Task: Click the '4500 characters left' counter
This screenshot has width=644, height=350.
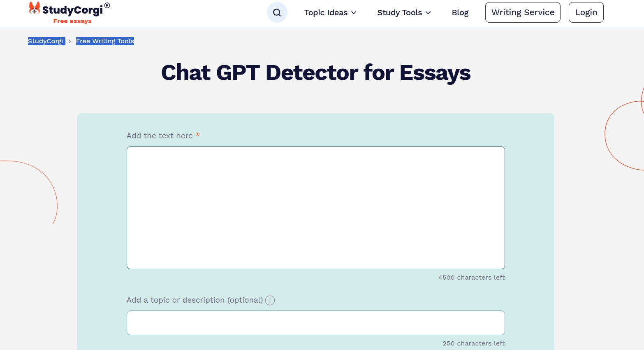Action: pos(472,278)
